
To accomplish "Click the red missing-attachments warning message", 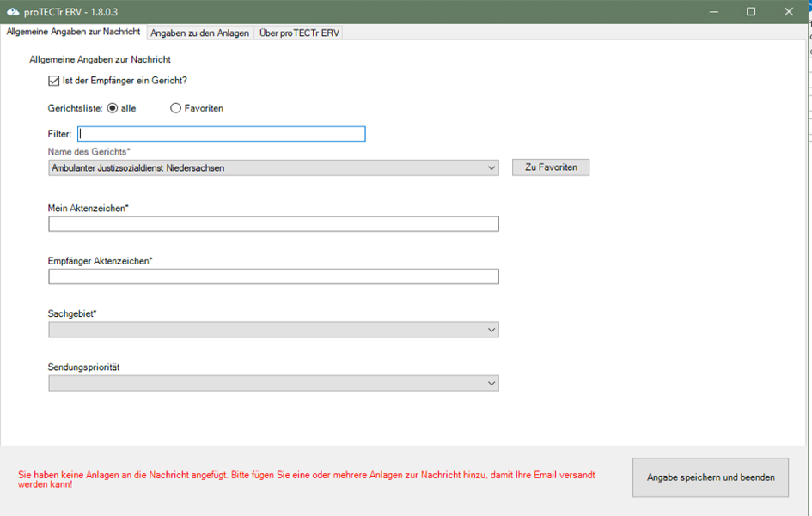I will [306, 479].
